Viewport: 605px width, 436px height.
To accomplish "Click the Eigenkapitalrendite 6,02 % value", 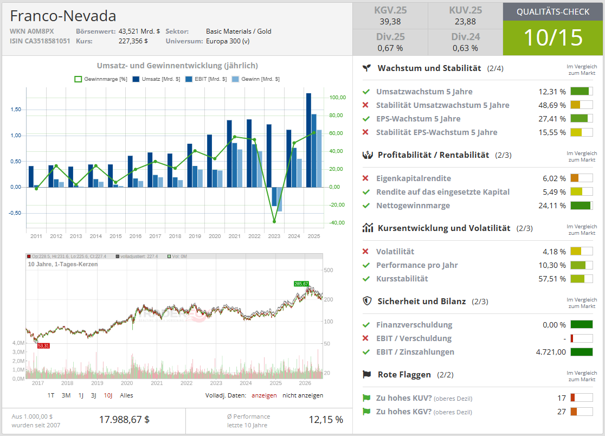I will pyautogui.click(x=554, y=178).
